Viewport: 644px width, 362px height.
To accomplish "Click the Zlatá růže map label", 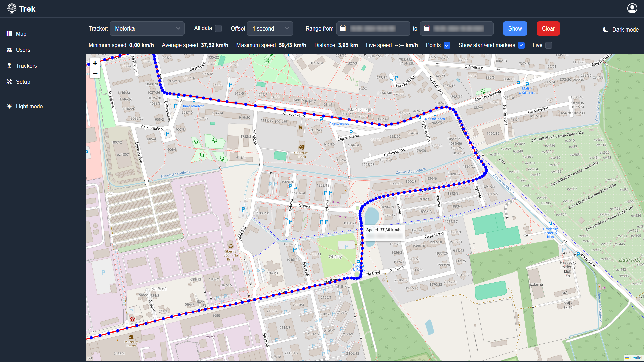I will (629, 260).
